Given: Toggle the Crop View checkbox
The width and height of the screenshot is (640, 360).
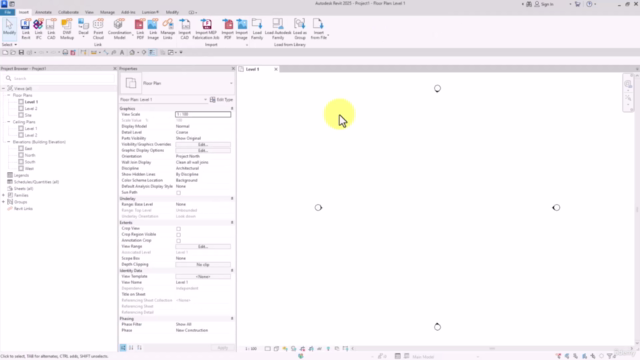Looking at the screenshot, I should click(x=178, y=229).
